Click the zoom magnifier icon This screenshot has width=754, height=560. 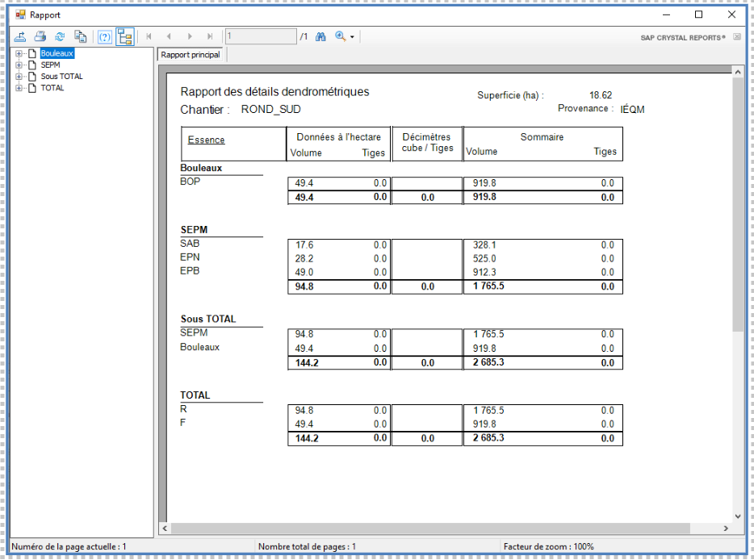[x=341, y=36]
